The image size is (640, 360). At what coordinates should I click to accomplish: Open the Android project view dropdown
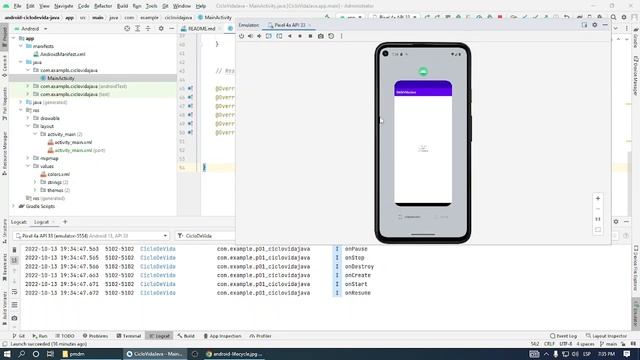click(x=31, y=29)
